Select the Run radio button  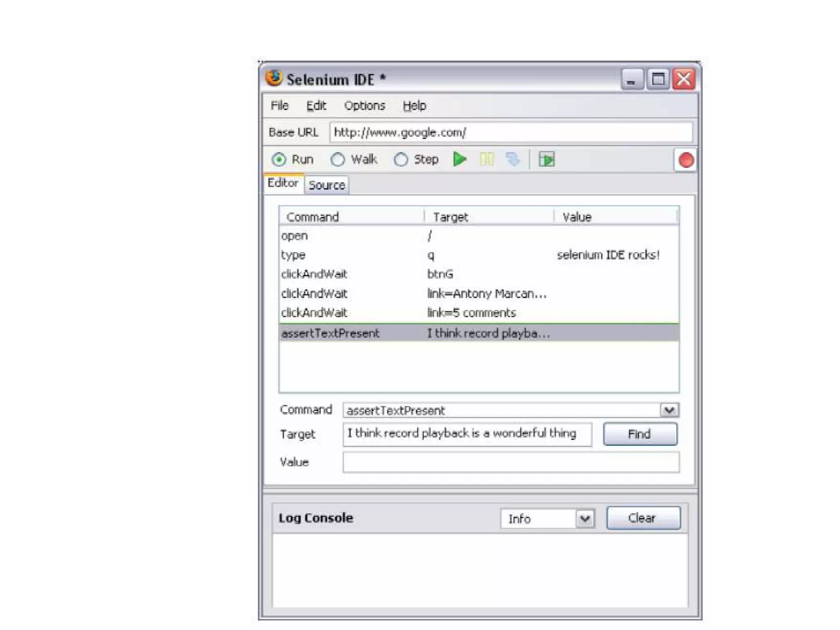(x=279, y=159)
